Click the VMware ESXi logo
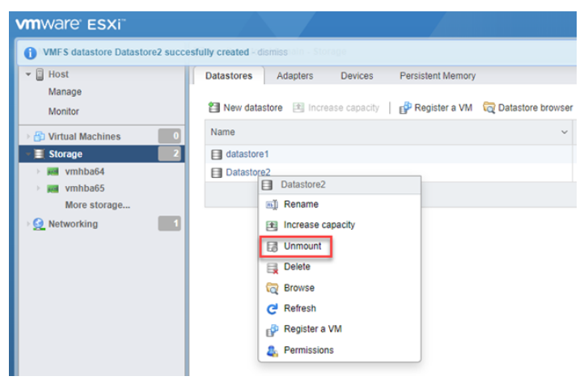The width and height of the screenshot is (588, 389). [x=70, y=25]
